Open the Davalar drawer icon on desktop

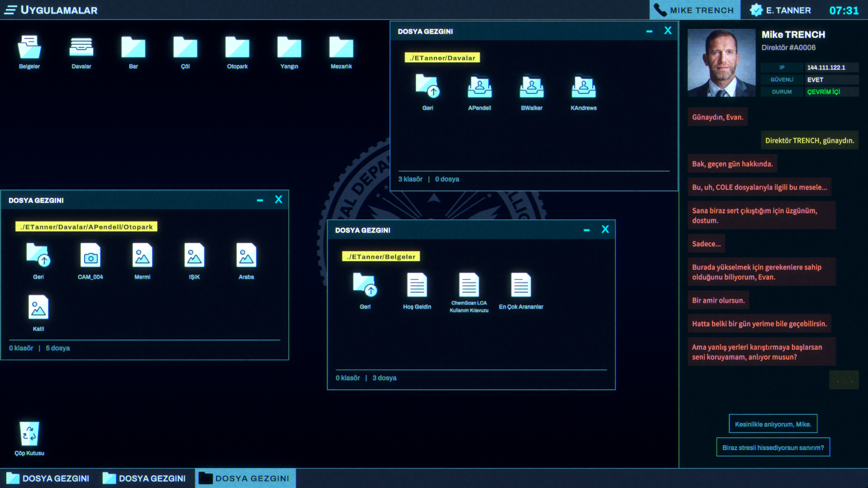pyautogui.click(x=81, y=48)
